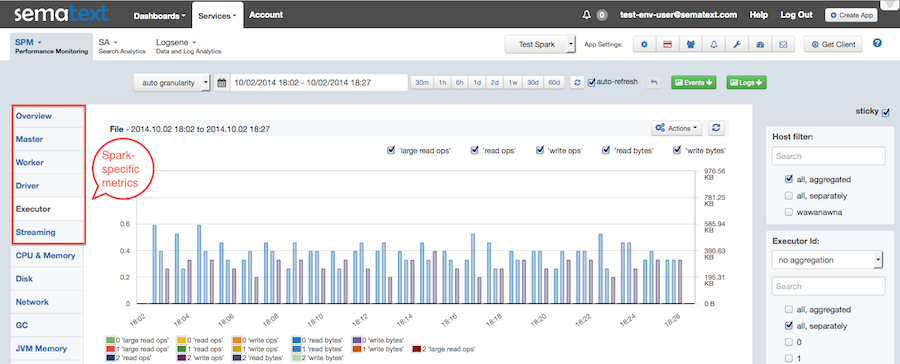The width and height of the screenshot is (900, 364).
Task: Uncheck the 'large read ops' series checkbox
Action: tap(391, 150)
